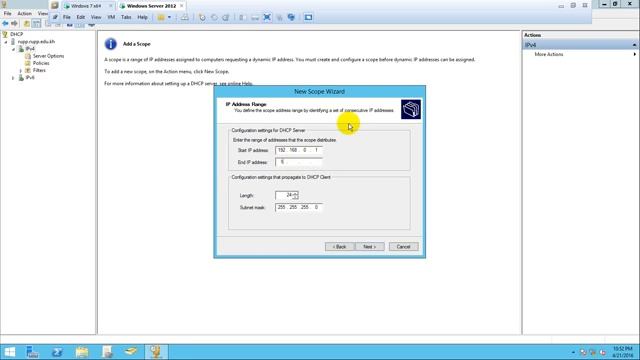The image size is (640, 360).
Task: Select Server Options in the tree
Action: point(48,56)
